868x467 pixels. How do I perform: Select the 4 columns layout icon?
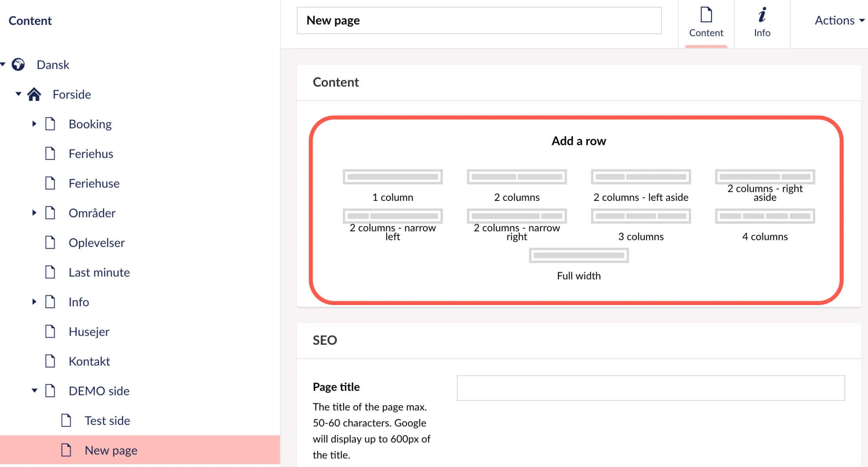click(765, 216)
